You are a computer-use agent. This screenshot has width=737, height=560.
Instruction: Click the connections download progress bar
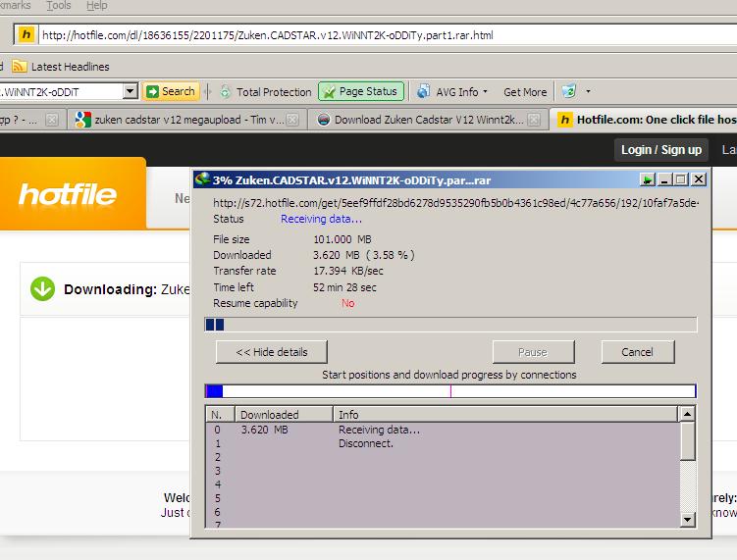coord(450,391)
